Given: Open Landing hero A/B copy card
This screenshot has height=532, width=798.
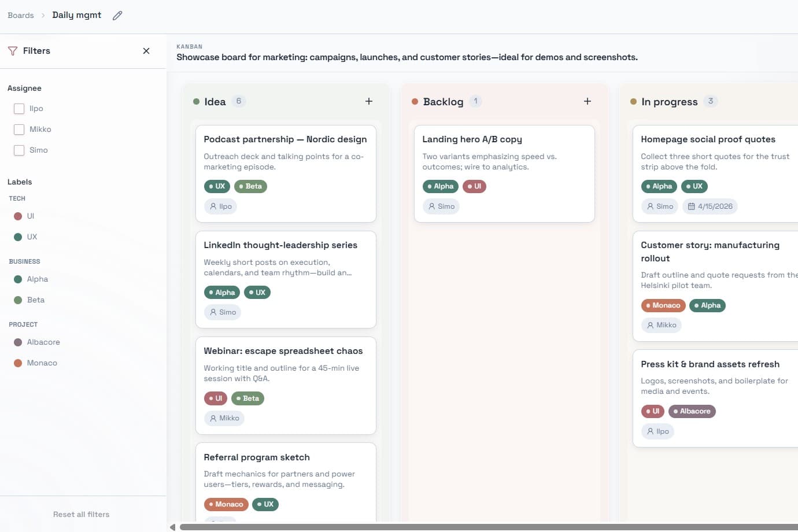Looking at the screenshot, I should pos(504,174).
